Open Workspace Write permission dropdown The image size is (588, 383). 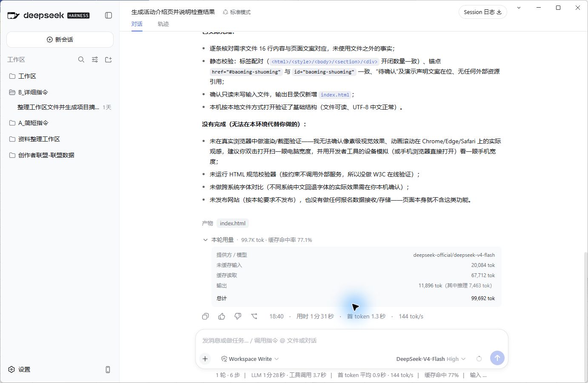250,359
